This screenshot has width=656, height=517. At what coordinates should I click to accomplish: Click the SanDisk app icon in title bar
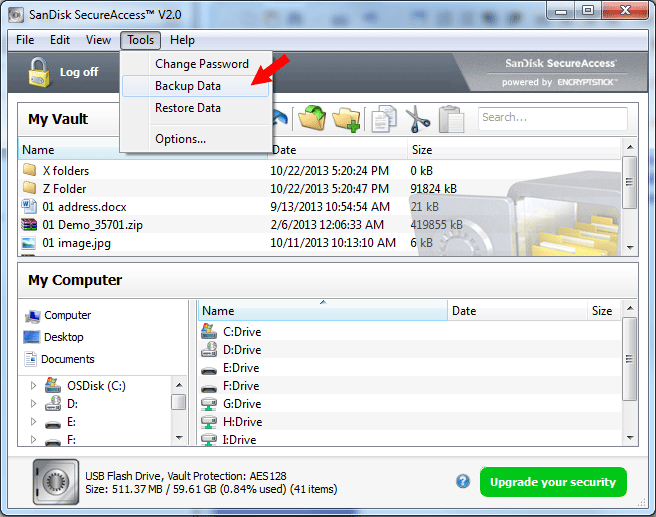point(16,15)
